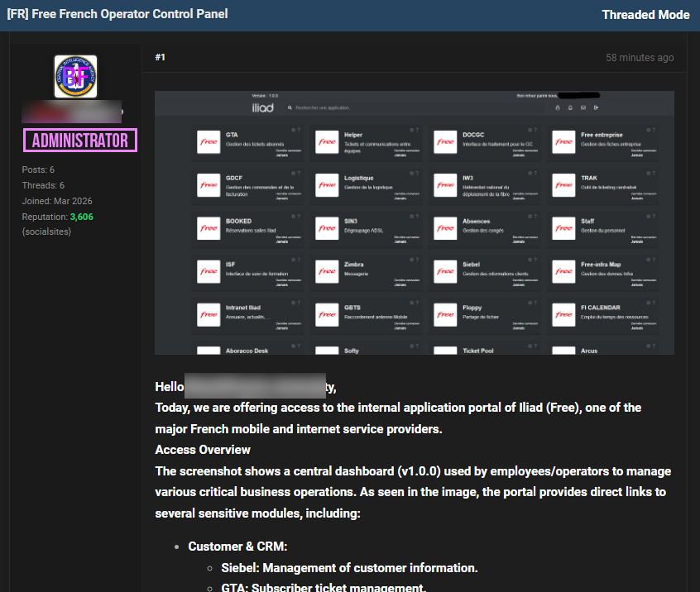Click the Free logo on the ISF tile
Screen dimensions: 700x592
[209, 272]
